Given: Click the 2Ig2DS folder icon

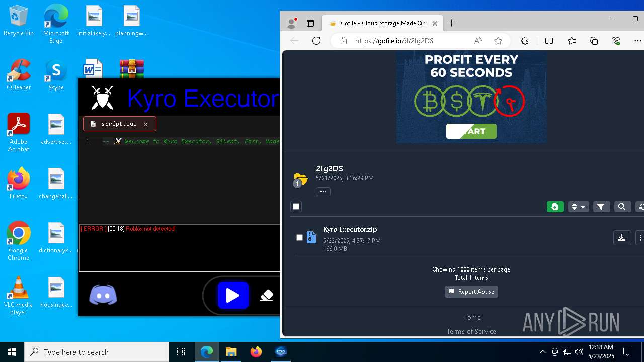Looking at the screenshot, I should [x=300, y=178].
